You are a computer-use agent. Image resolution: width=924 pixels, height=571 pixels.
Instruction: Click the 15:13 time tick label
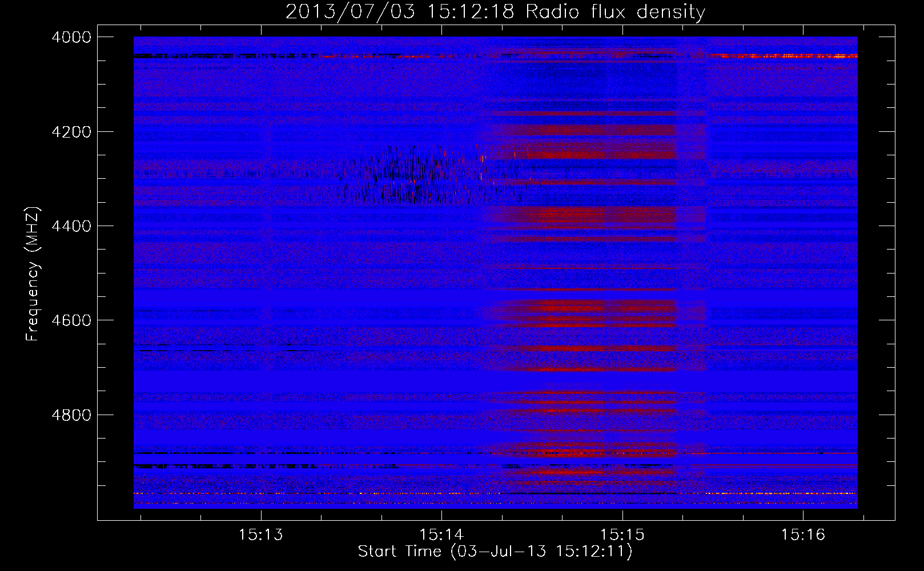261,535
